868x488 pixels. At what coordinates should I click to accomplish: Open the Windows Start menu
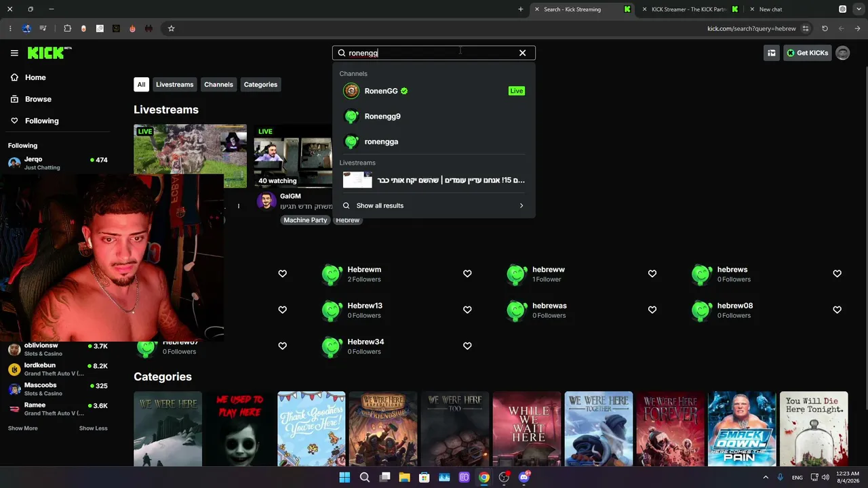(x=344, y=477)
